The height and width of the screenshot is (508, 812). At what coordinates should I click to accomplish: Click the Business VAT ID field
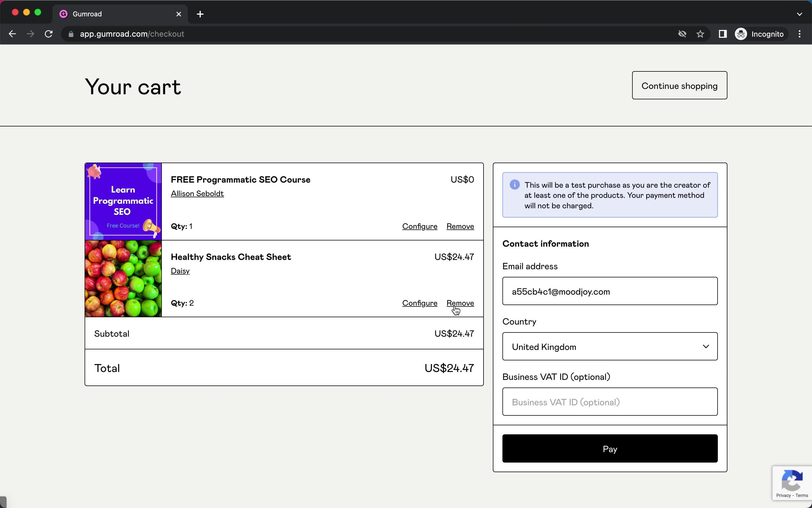click(610, 402)
